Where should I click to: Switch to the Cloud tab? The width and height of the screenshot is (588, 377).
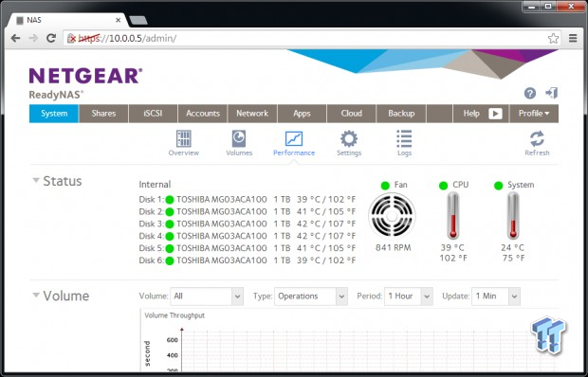point(351,114)
